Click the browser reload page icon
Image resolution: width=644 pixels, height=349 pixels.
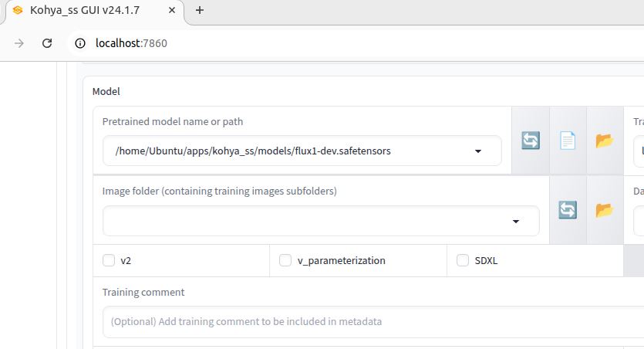click(x=47, y=43)
